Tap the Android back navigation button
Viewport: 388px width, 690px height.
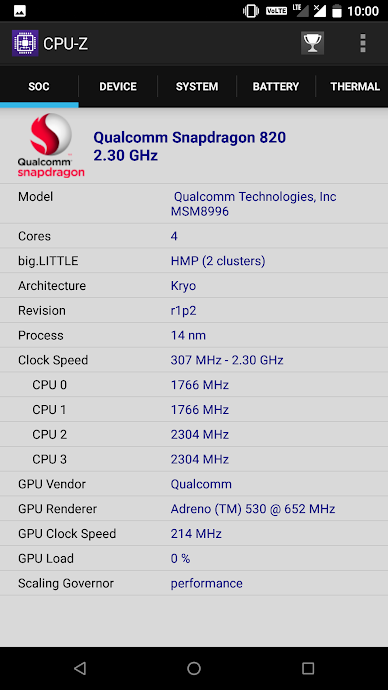tap(80, 668)
